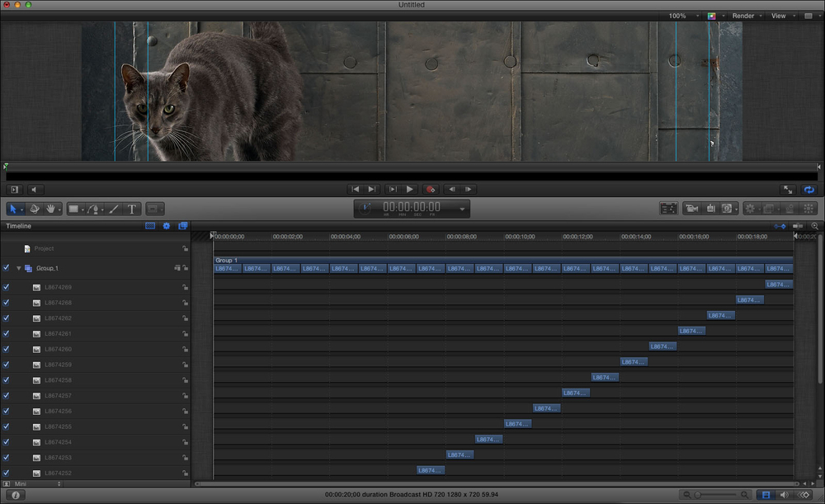Select the Text tool in toolbar
825x504 pixels.
point(131,209)
